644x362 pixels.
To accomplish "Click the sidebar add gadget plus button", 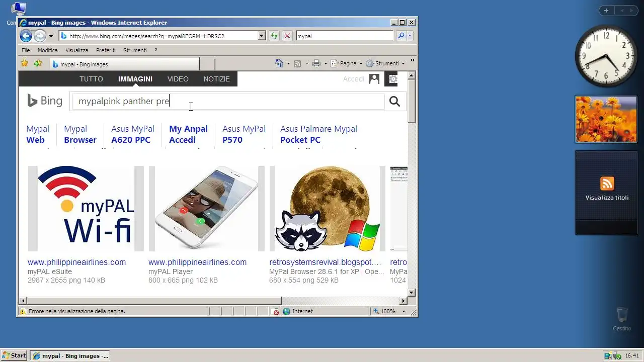I will tap(606, 11).
